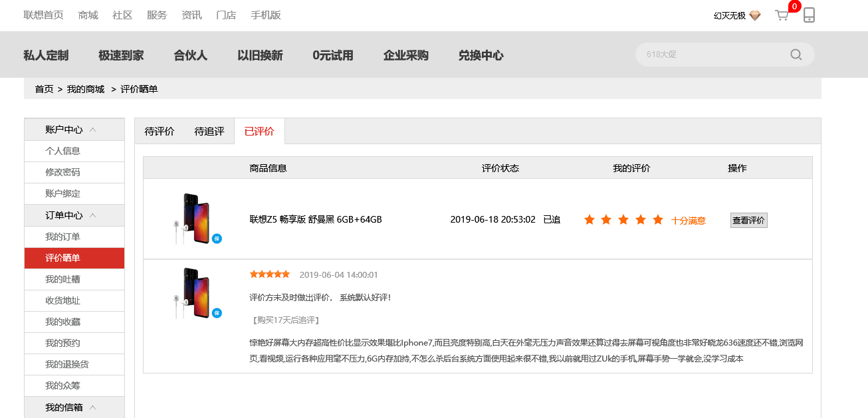Open 我的退换货 in sidebar
The height and width of the screenshot is (418, 868).
(x=74, y=364)
